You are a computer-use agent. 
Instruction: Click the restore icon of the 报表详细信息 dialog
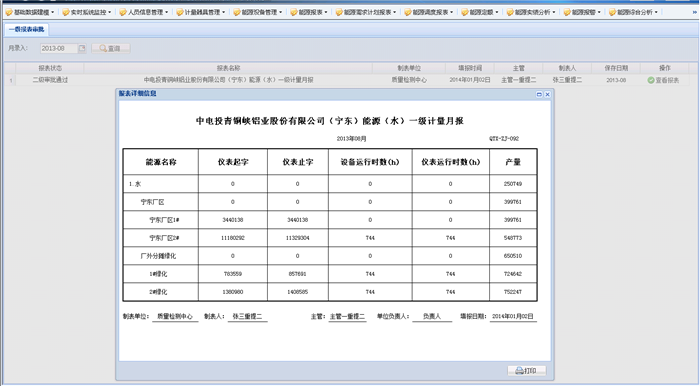tap(539, 94)
